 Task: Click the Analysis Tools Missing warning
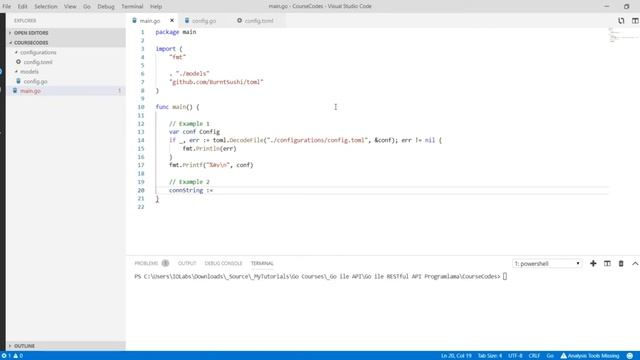pyautogui.click(x=590, y=356)
